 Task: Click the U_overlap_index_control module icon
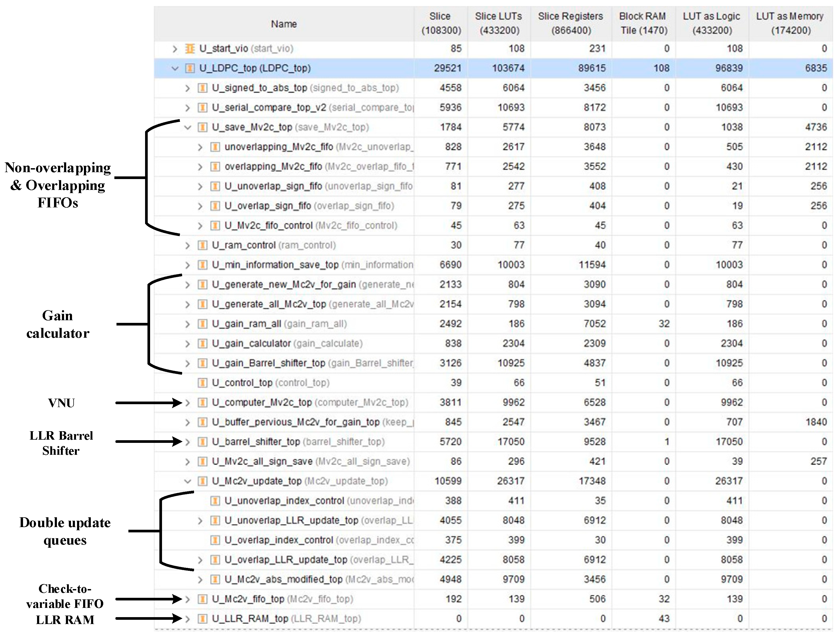point(215,540)
